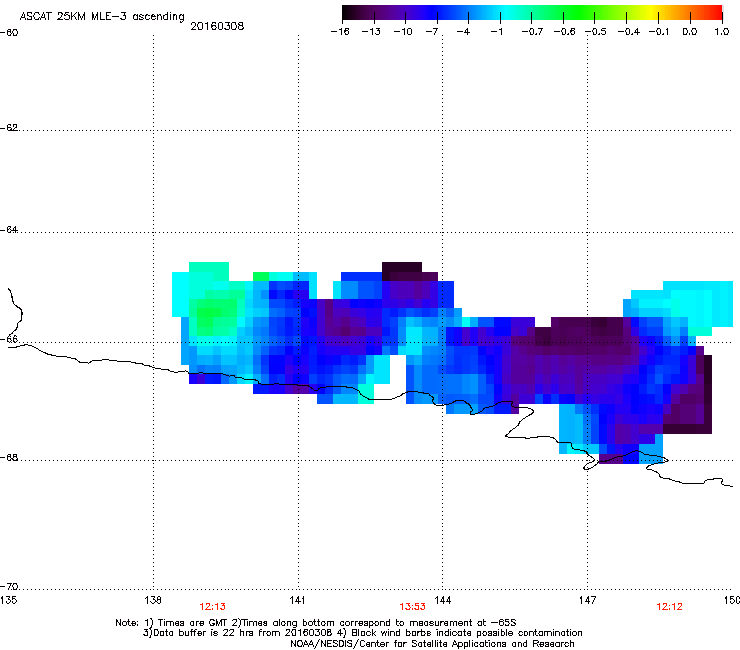Click the 'Times are GMT' note line
The image size is (740, 650).
point(316,623)
